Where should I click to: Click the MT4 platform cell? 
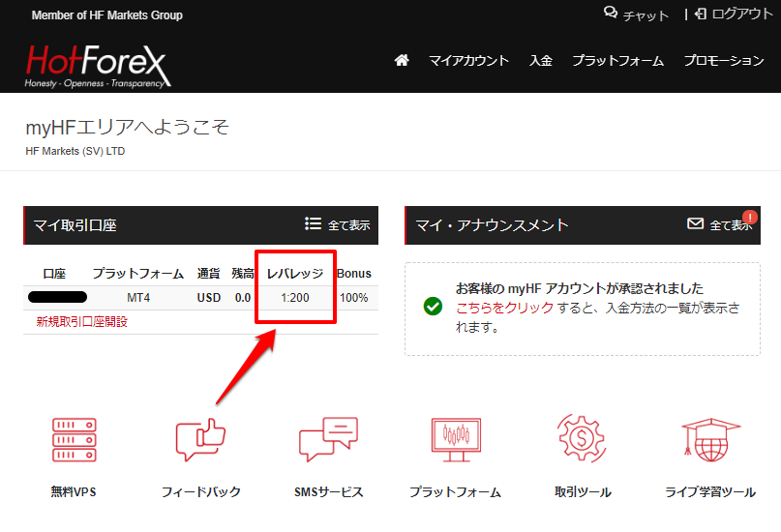click(x=138, y=298)
